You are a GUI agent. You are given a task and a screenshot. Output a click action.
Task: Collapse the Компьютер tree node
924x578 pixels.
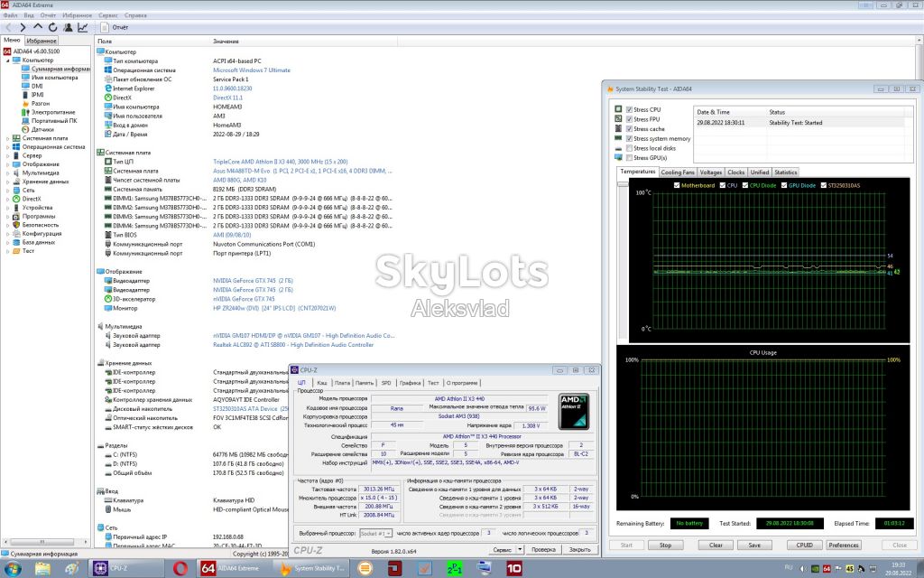[x=7, y=61]
